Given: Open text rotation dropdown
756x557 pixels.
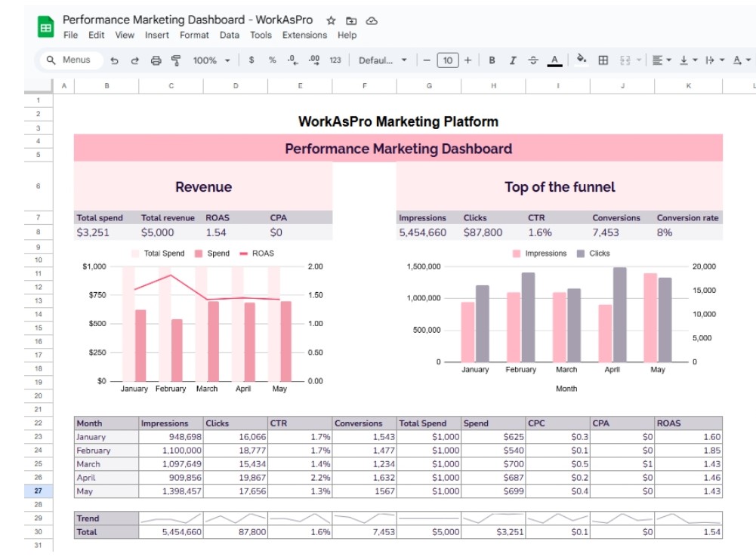Looking at the screenshot, I should [742, 60].
